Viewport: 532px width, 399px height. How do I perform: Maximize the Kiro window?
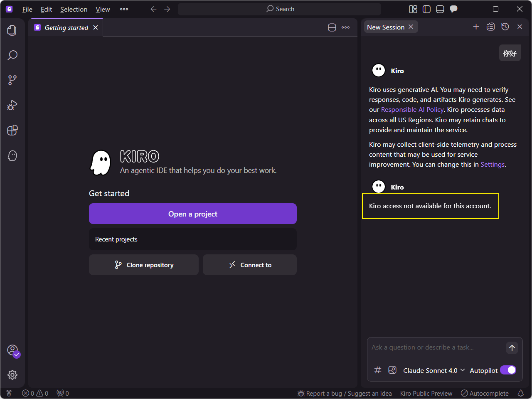coord(495,9)
